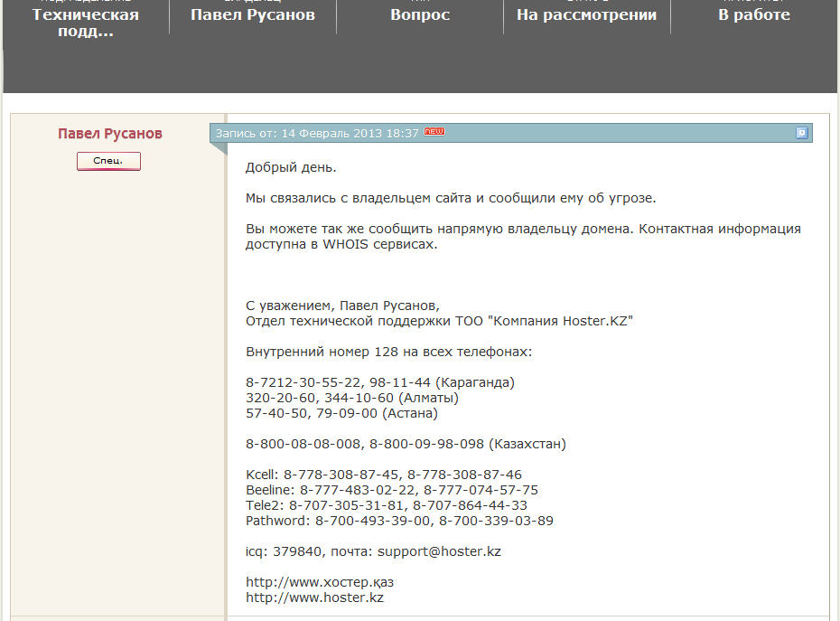
Task: Select 'Техническая подд...' department field in header
Action: (x=86, y=23)
